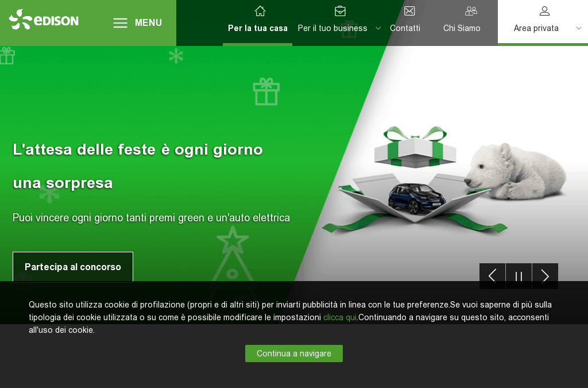Go to previous slide with left arrow

click(x=492, y=276)
